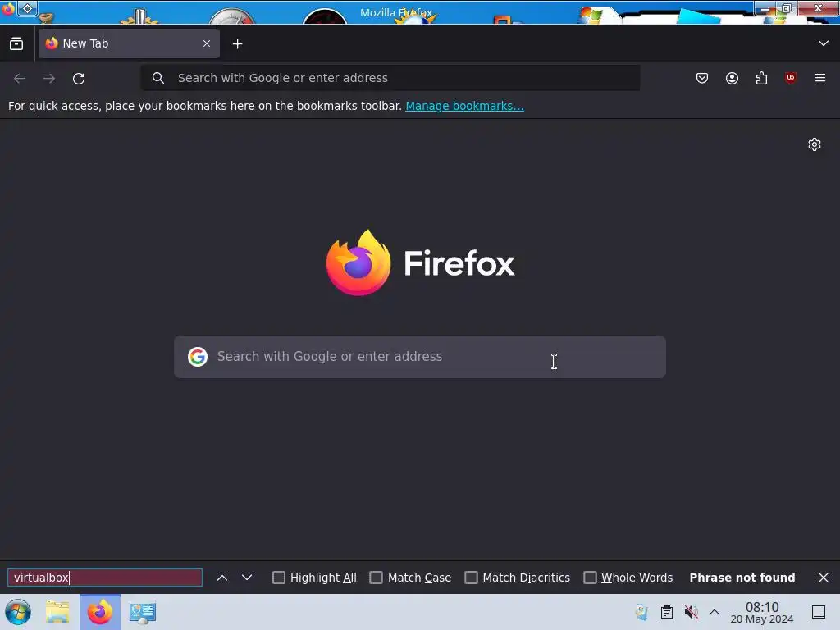Open Firefox account icon

pyautogui.click(x=732, y=78)
